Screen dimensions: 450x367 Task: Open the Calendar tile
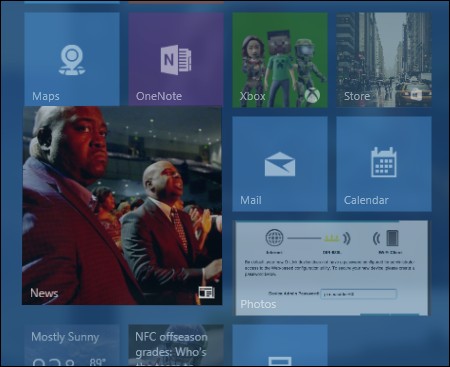(384, 164)
